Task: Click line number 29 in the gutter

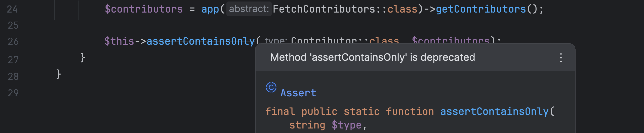Action: pos(13,93)
